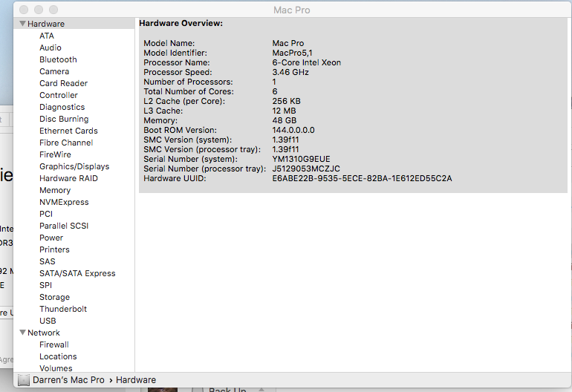
Task: Select the Hardware category header
Action: click(x=46, y=24)
